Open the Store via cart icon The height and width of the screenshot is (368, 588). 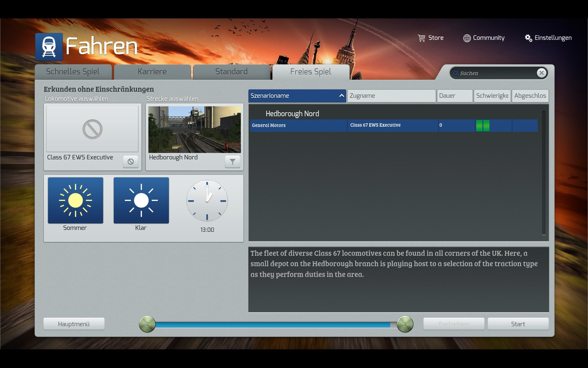pyautogui.click(x=422, y=38)
